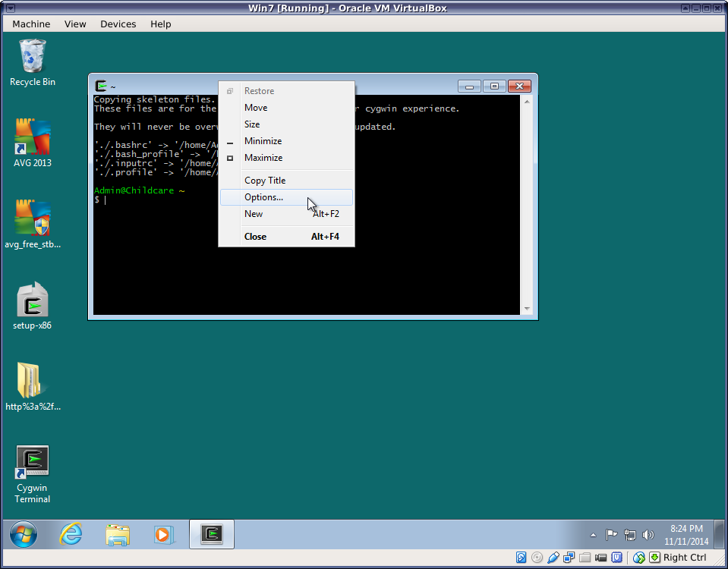Viewport: 728px width, 569px height.
Task: Click the VirtualBox network adapters status icon
Action: point(569,558)
